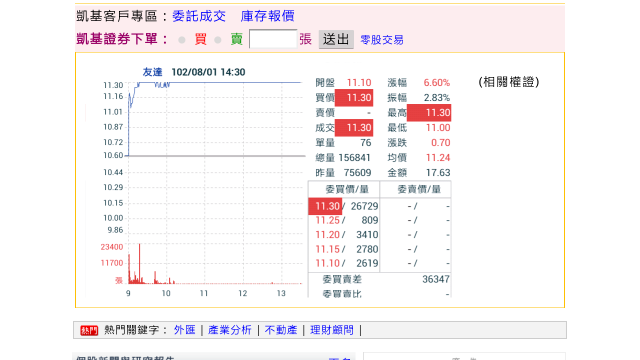Click the bid volume 2619

(x=367, y=263)
